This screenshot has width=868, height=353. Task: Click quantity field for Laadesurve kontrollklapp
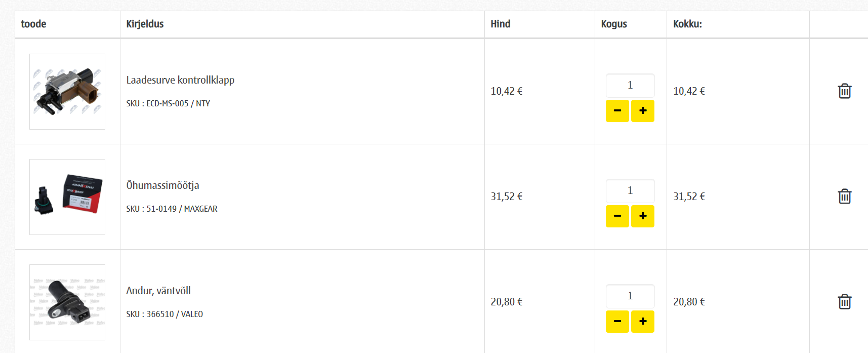(x=630, y=86)
